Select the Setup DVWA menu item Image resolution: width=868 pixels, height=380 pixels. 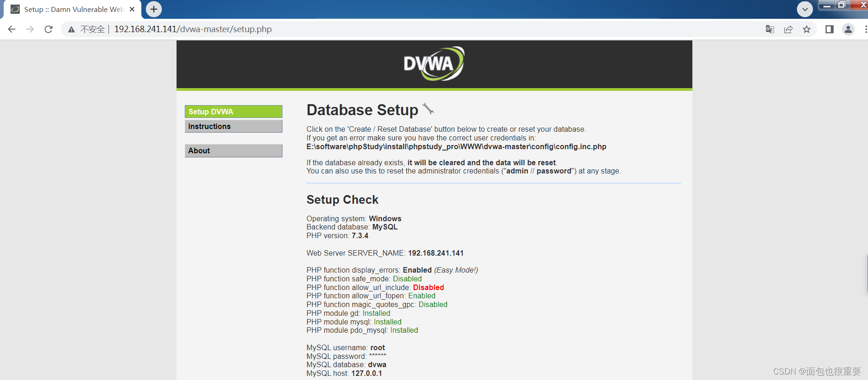(233, 112)
